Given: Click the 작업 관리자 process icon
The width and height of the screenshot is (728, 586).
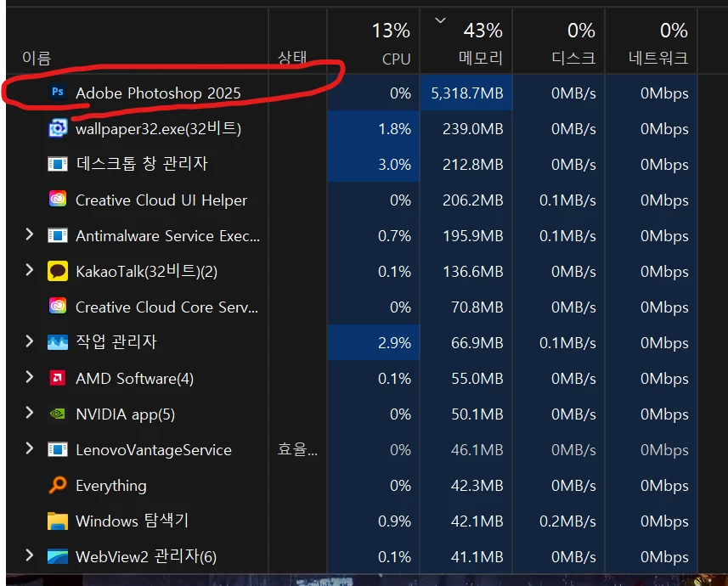Looking at the screenshot, I should 58,342.
